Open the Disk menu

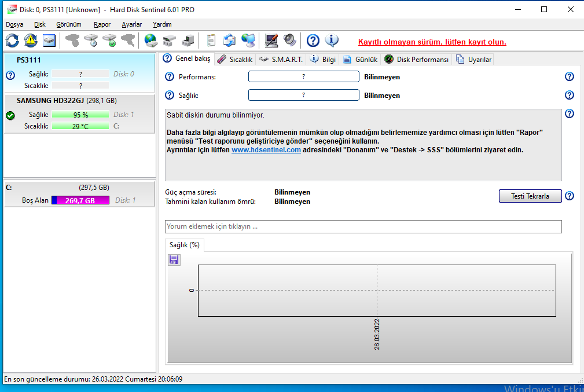[x=39, y=24]
